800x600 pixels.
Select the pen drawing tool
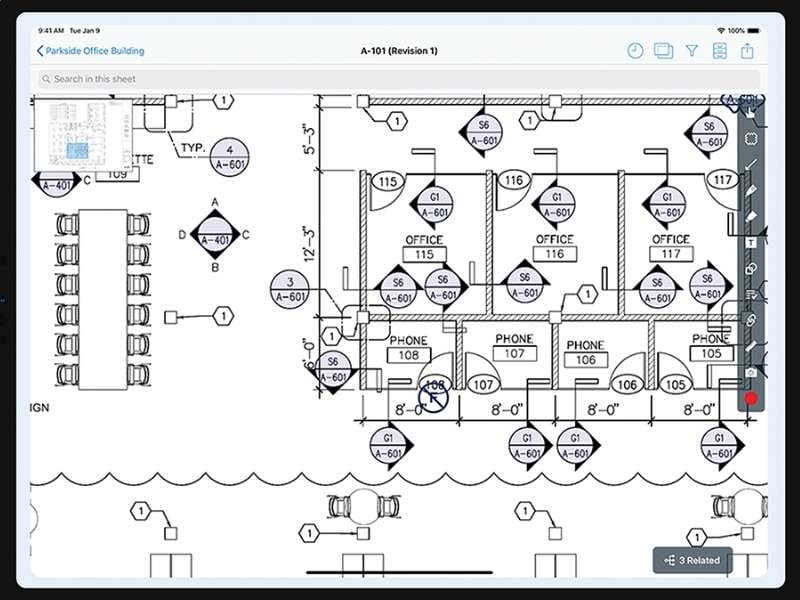click(x=753, y=190)
